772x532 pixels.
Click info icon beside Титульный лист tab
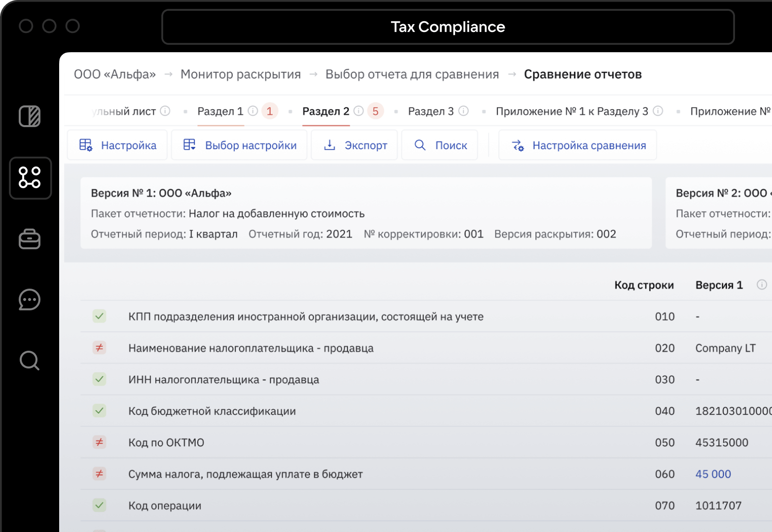pyautogui.click(x=165, y=111)
